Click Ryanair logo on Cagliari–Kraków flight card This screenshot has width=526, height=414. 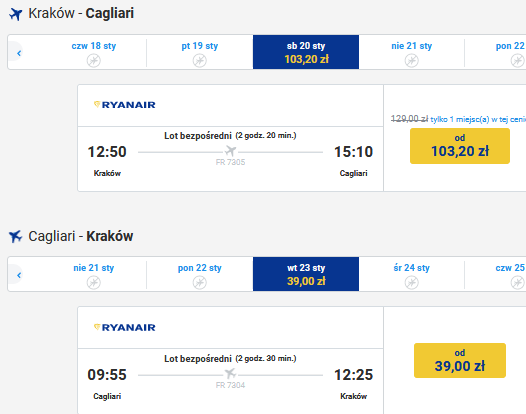124,327
